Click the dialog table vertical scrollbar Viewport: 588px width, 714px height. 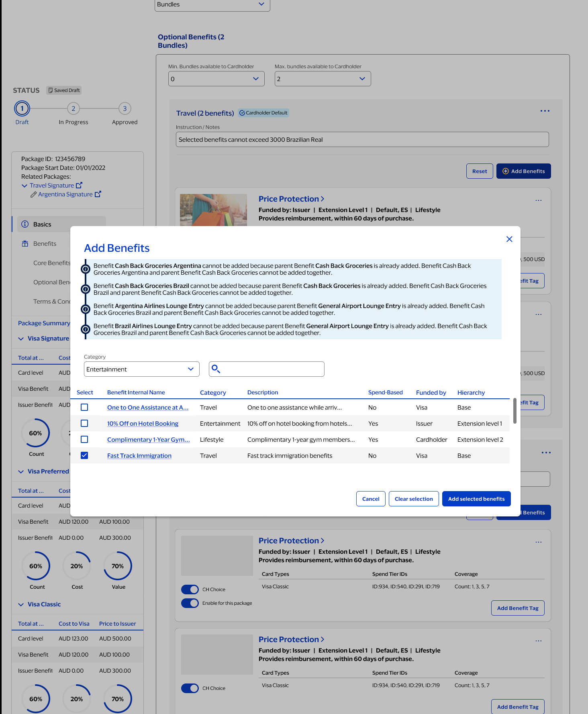pos(515,411)
